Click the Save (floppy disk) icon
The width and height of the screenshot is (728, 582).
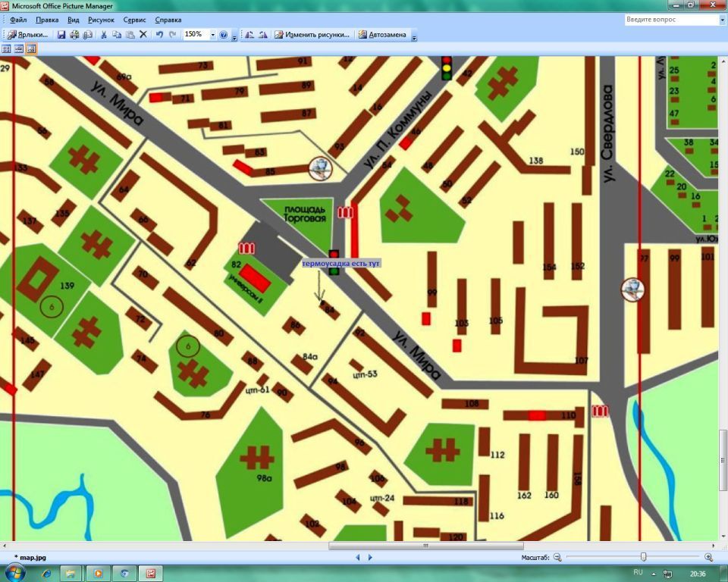pyautogui.click(x=61, y=35)
